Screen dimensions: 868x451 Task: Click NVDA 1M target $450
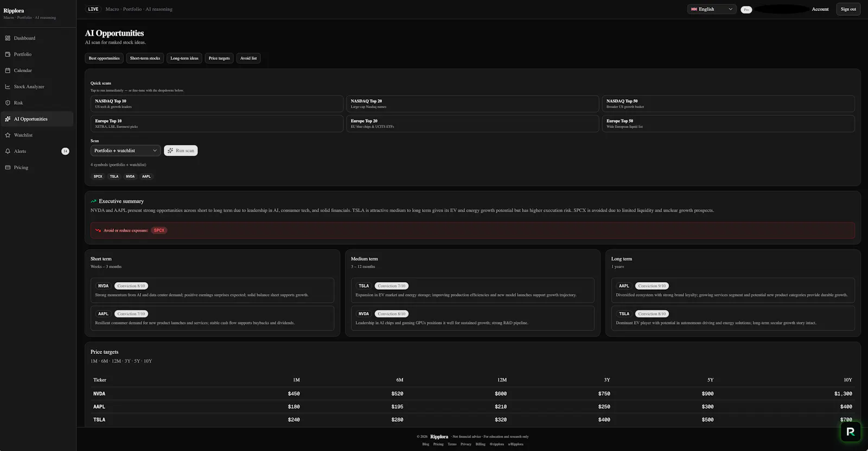[x=293, y=394]
